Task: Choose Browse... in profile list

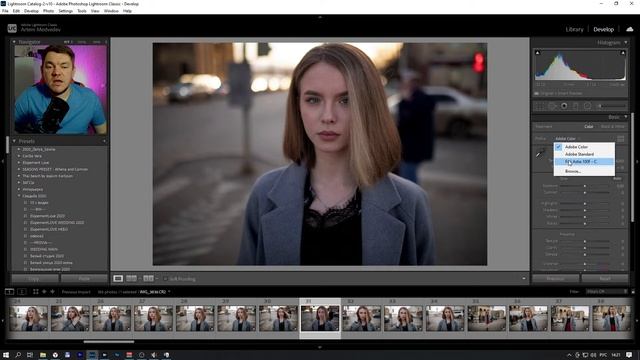Action: point(584,171)
